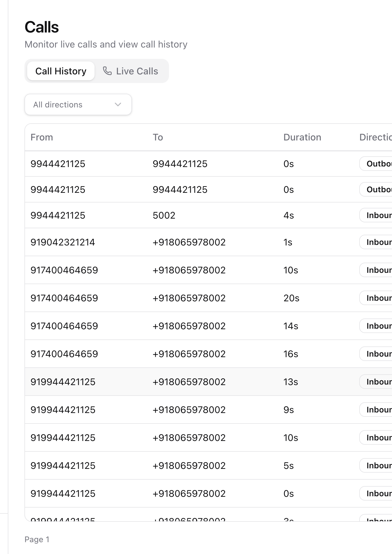
Task: Click the highlighted 13s call row
Action: pyautogui.click(x=291, y=382)
